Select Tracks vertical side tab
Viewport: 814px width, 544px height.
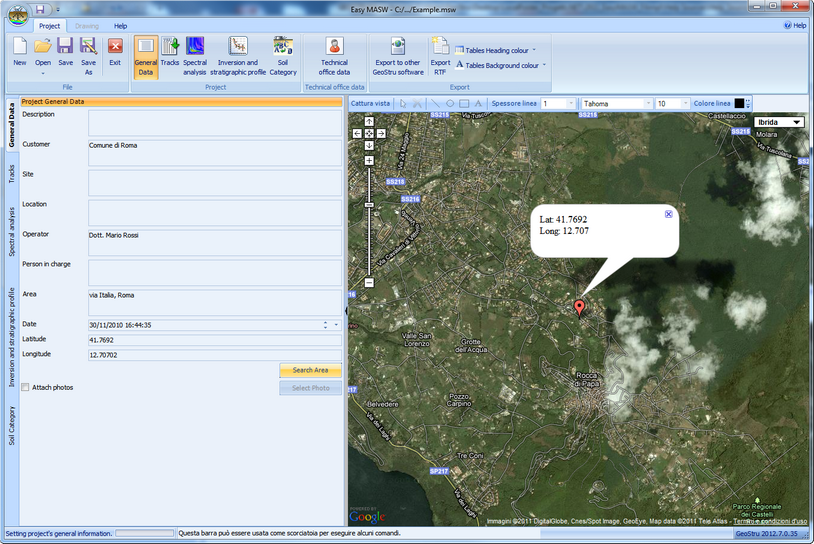coord(11,174)
